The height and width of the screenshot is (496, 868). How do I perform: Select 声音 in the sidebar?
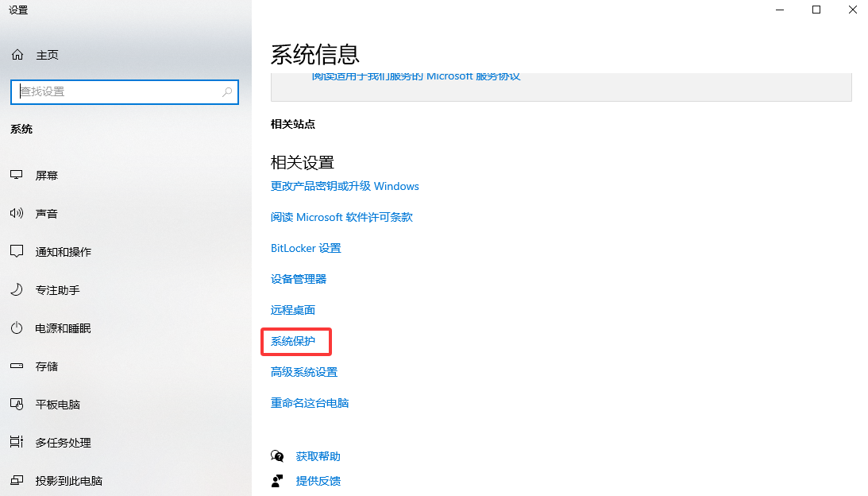(x=47, y=213)
